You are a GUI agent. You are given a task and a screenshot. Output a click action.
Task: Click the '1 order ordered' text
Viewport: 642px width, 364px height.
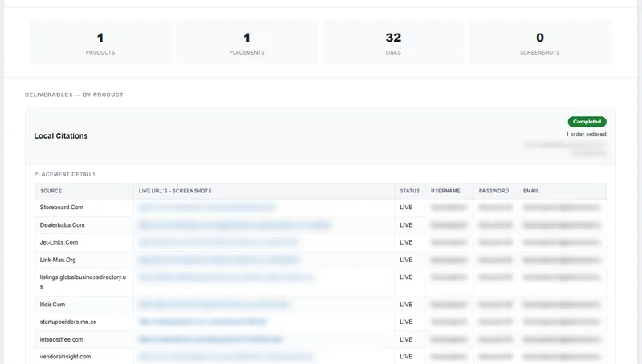[x=586, y=134]
